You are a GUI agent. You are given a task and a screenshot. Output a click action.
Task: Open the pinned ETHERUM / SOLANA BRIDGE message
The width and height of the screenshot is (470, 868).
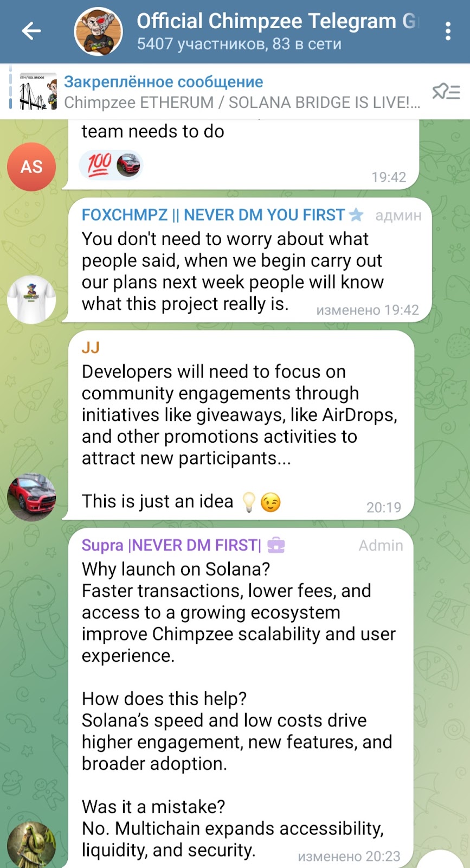tap(242, 92)
